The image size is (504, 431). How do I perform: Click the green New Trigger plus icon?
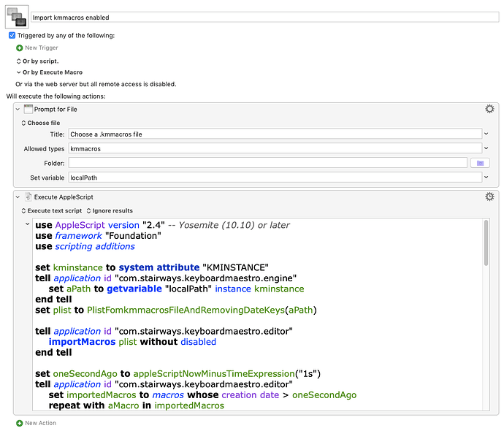tap(20, 47)
